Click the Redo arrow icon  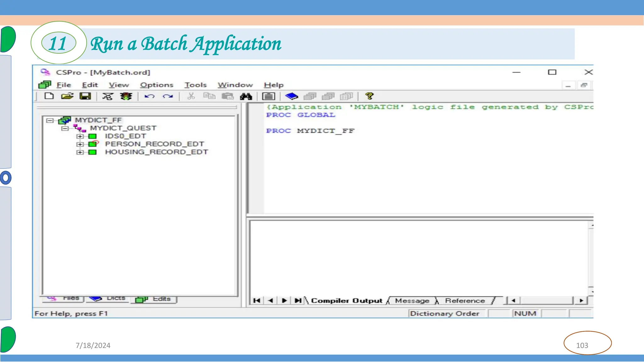click(168, 96)
